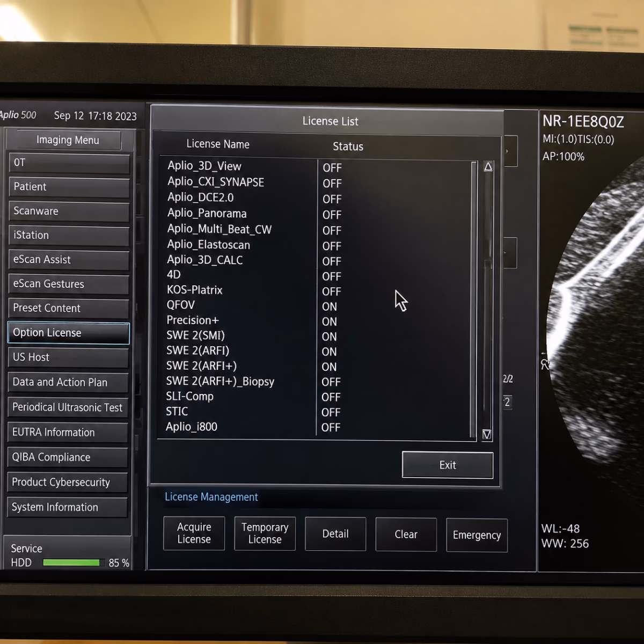Click the Emergency license button
The height and width of the screenshot is (644, 644).
[x=477, y=535]
